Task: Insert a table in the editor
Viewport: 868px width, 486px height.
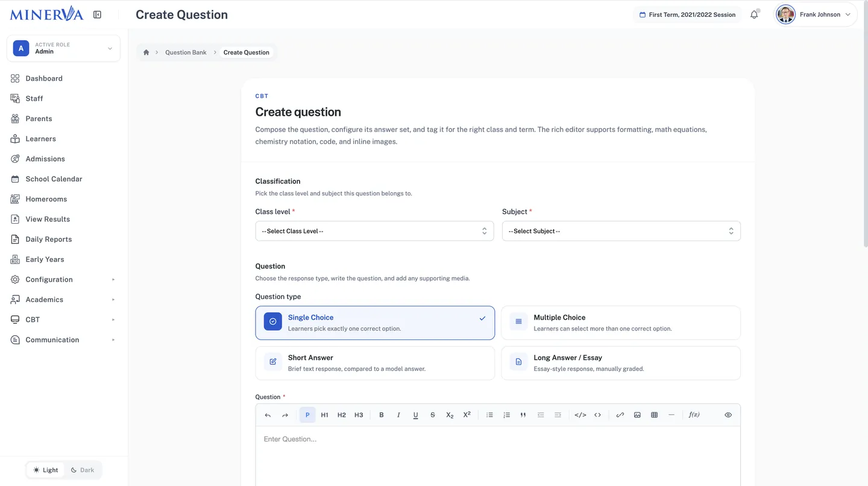Action: pyautogui.click(x=654, y=415)
